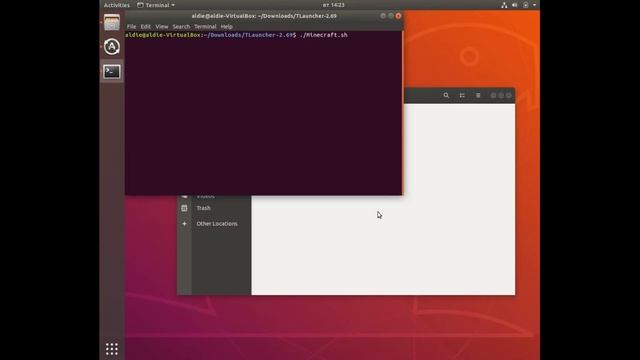The width and height of the screenshot is (640, 360).
Task: Expand the system menu arrow
Action: tap(534, 5)
